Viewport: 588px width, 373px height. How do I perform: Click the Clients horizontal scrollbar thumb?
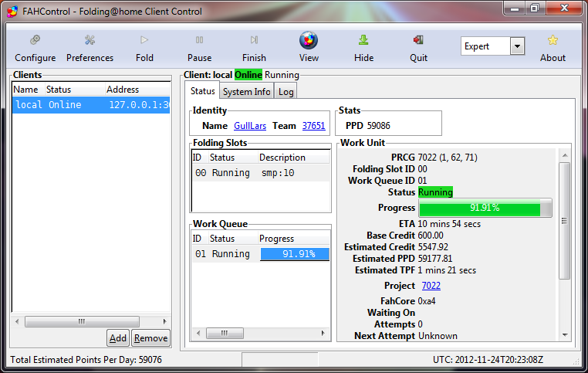pyautogui.click(x=82, y=321)
